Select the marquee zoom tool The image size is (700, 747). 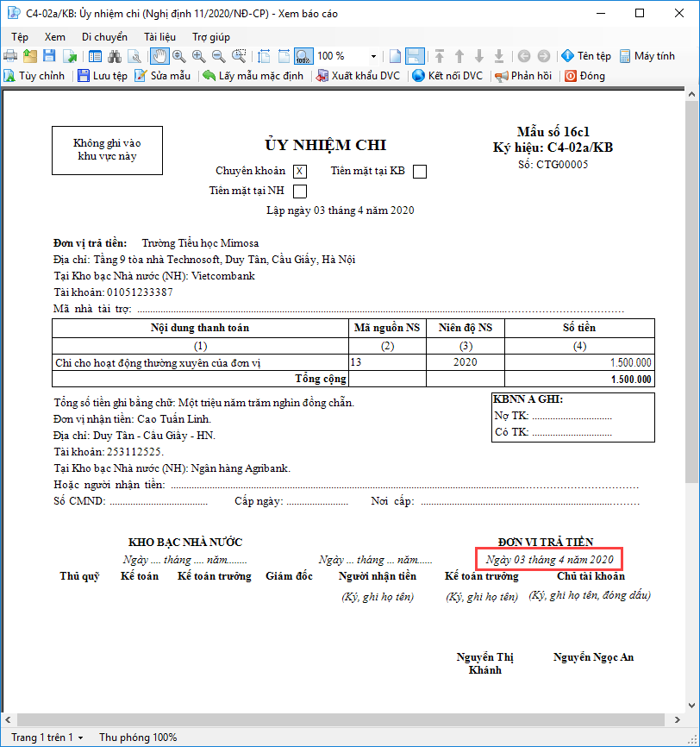239,56
